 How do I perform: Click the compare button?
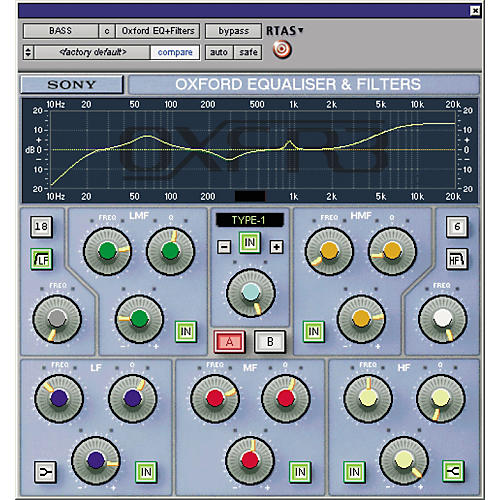[175, 52]
